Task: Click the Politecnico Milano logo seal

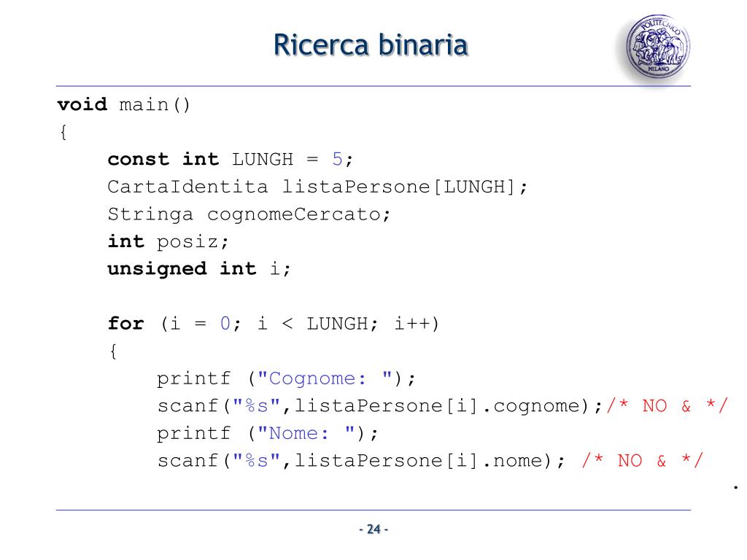Action: (x=657, y=45)
